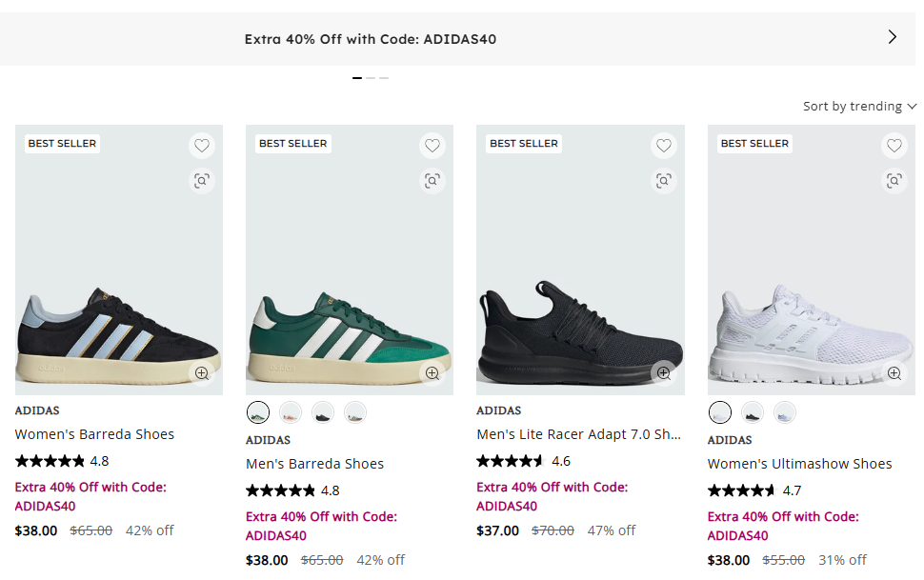Screen dimensions: 924x580
Task: Find similar items for Women's Ultimashow Shoes
Action: [x=894, y=180]
